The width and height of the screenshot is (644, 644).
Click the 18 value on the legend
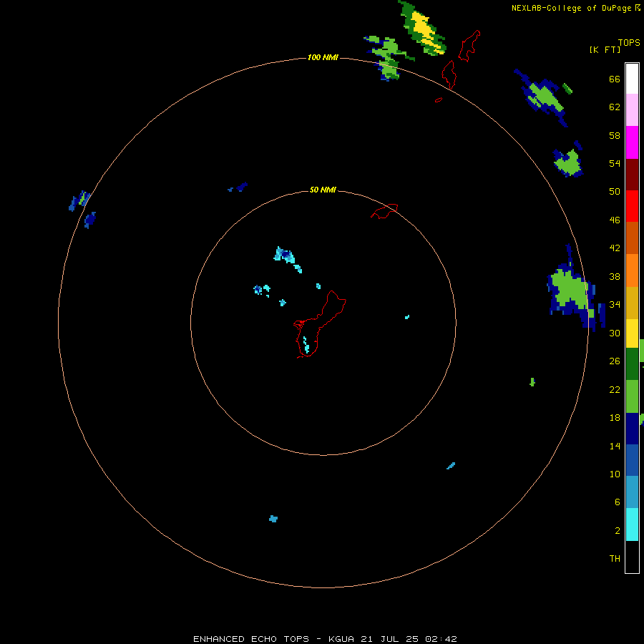tap(615, 418)
